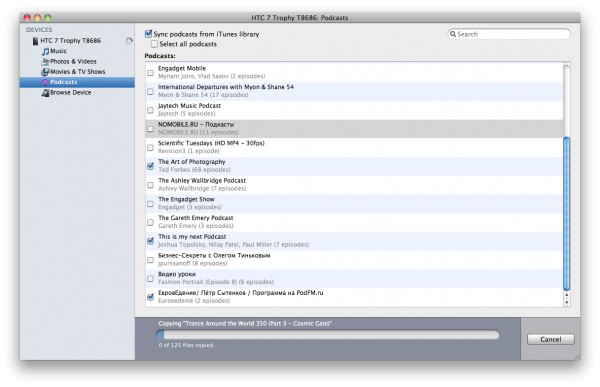Screen dimensions: 600x387
Task: Click the Music note icon
Action: [x=46, y=51]
